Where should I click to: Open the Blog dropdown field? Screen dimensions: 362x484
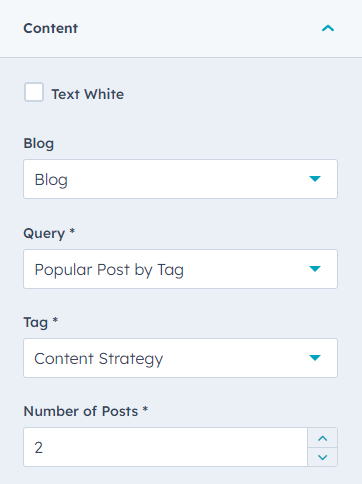180,179
